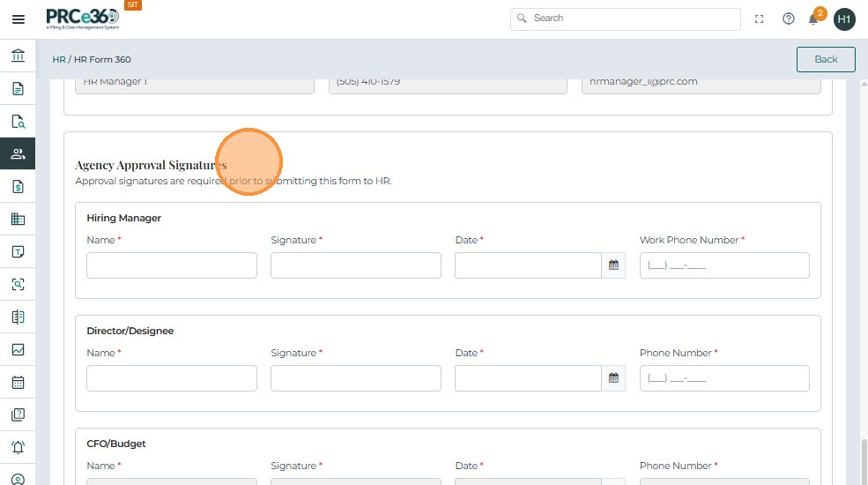Click the alarm bell sidebar icon
The width and height of the screenshot is (868, 485).
[x=18, y=448]
